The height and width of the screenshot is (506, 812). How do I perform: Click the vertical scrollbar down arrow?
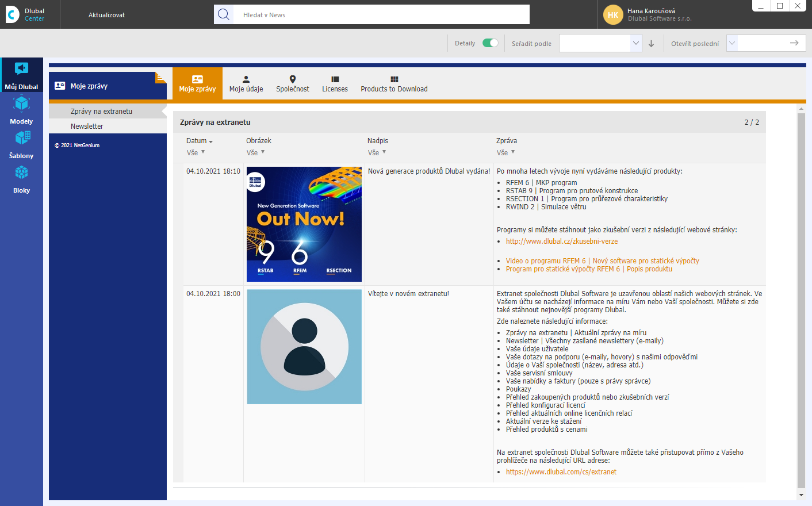pos(801,495)
